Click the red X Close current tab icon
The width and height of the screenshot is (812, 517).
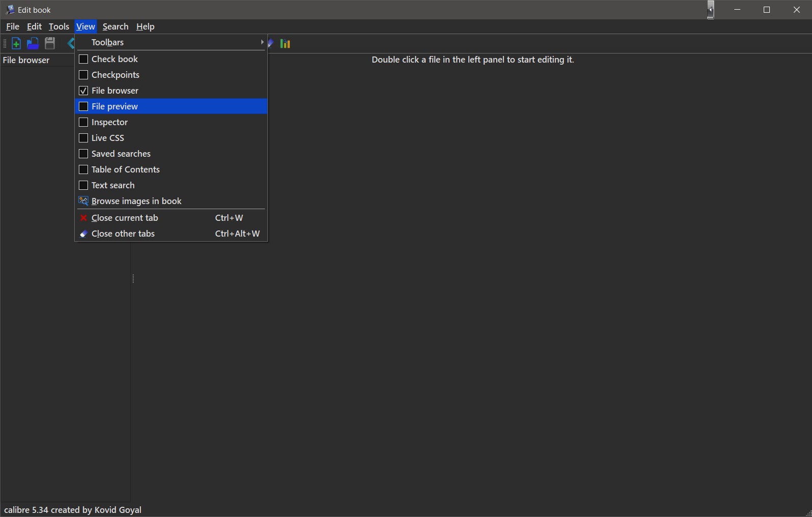click(84, 218)
